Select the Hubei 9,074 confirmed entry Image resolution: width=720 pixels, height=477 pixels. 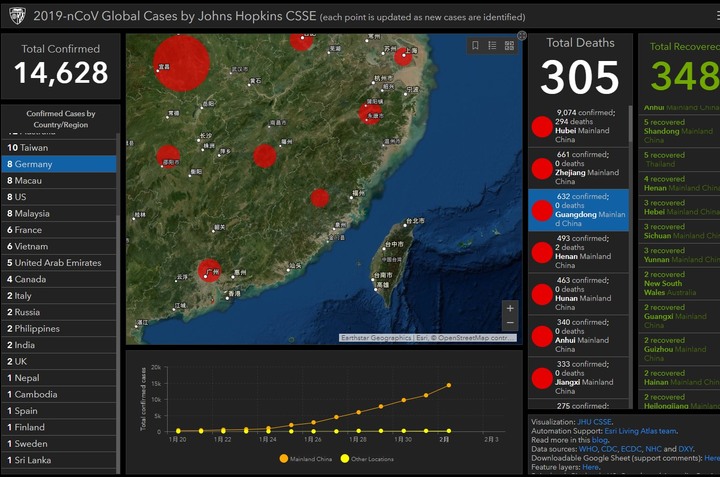click(x=579, y=126)
